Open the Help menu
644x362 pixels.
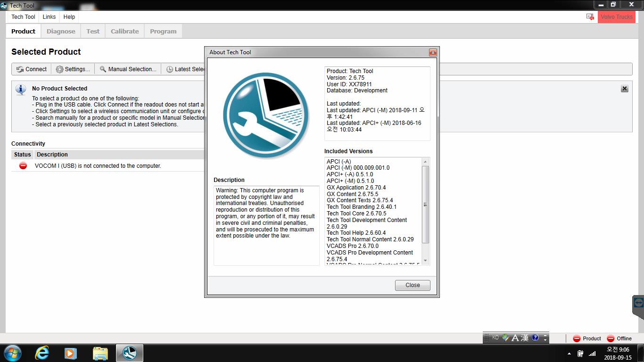click(69, 17)
